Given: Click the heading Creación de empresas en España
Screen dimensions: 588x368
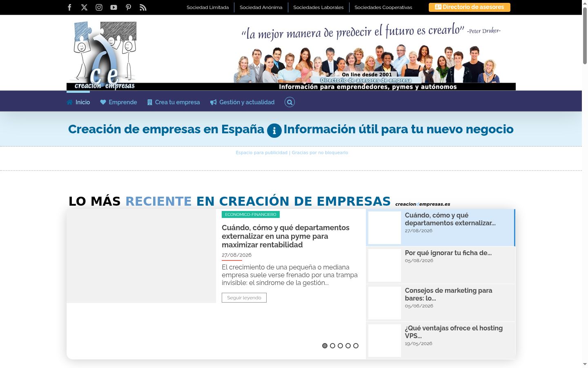Looking at the screenshot, I should coord(166,129).
